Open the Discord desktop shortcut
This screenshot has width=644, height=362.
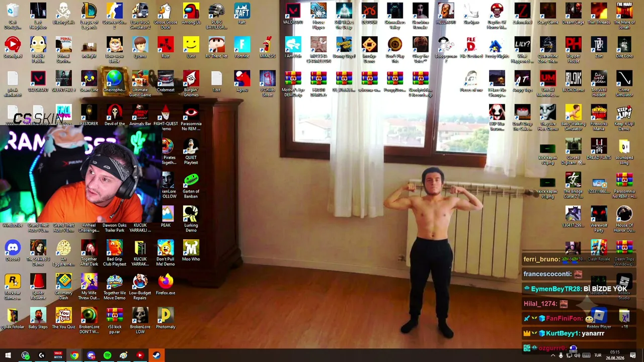(13, 250)
